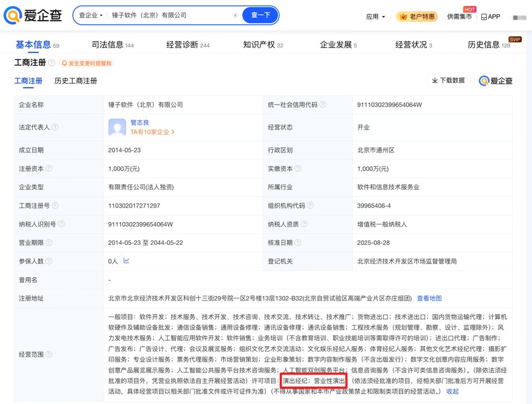Select the 北京市通州区 administrative region value

click(376, 150)
